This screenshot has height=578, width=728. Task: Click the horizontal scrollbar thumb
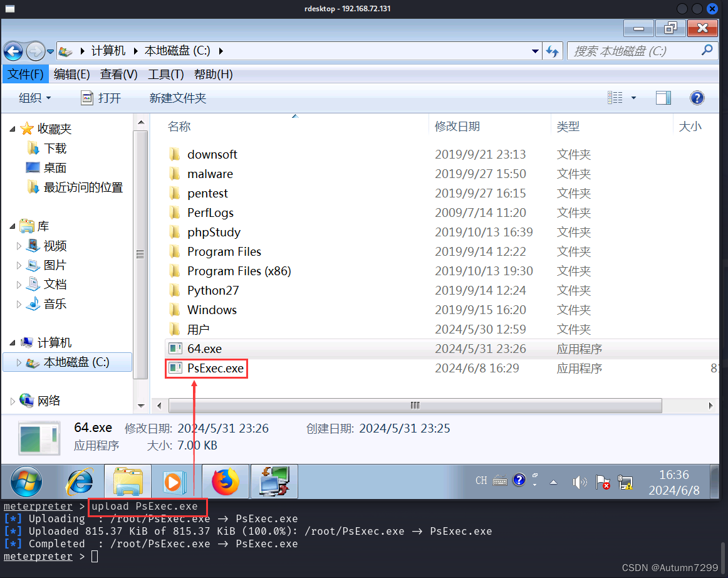415,406
